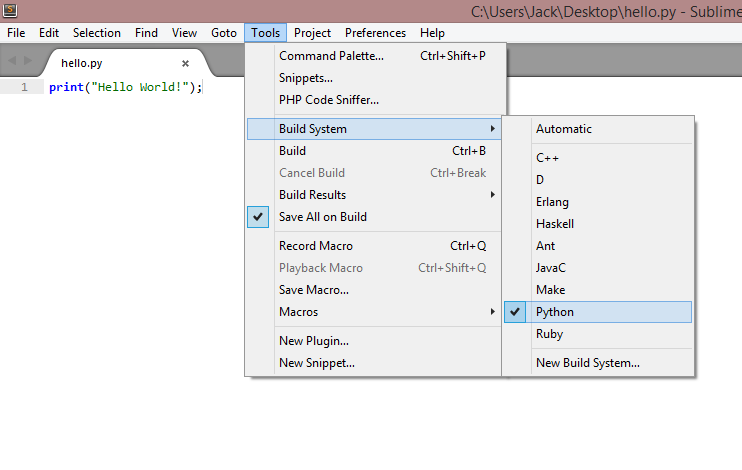
Task: Close the Tools menu
Action: [265, 33]
